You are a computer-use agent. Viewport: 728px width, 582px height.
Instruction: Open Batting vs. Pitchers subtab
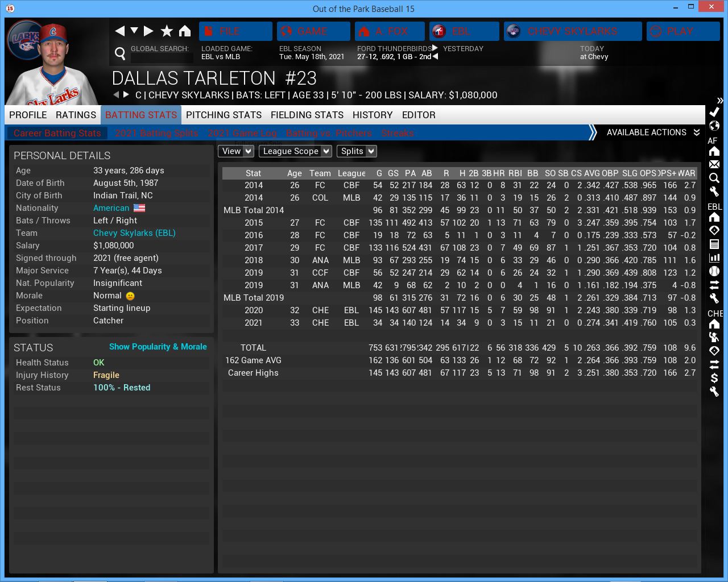coord(329,133)
